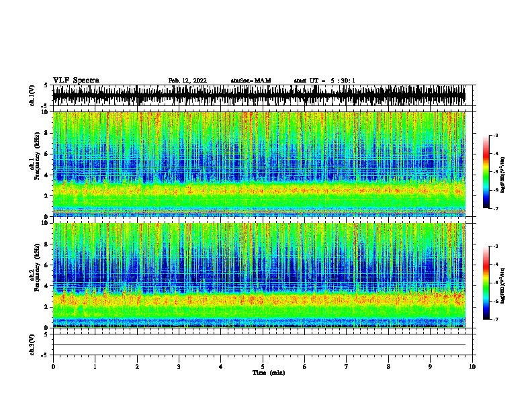Click the time axis tick label "3"

(x=179, y=367)
